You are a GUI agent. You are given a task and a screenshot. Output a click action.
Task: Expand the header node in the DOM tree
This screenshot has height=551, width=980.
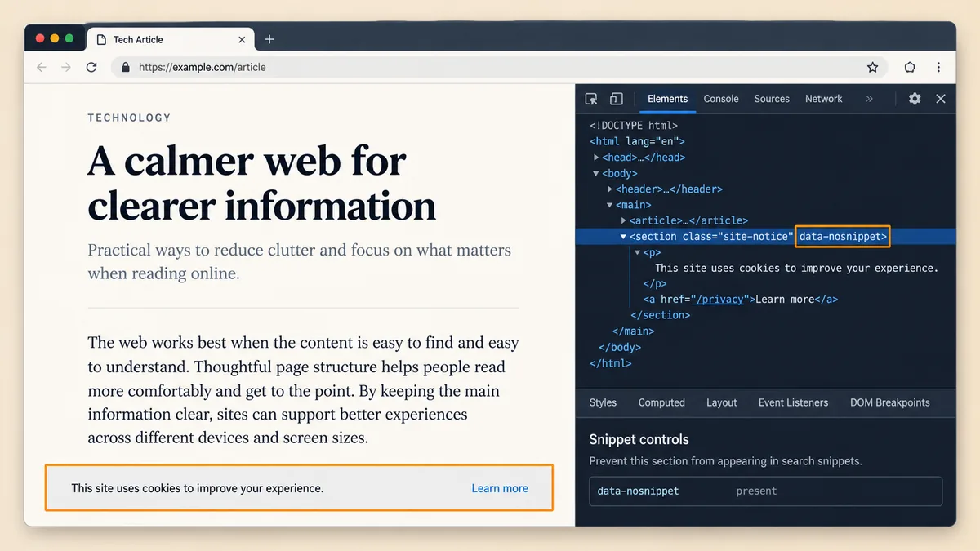[x=610, y=189]
